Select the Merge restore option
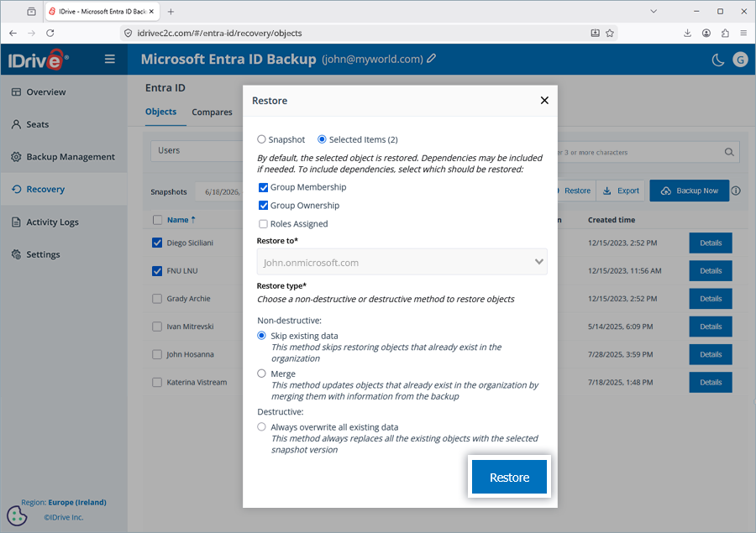This screenshot has height=533, width=756. (x=261, y=374)
